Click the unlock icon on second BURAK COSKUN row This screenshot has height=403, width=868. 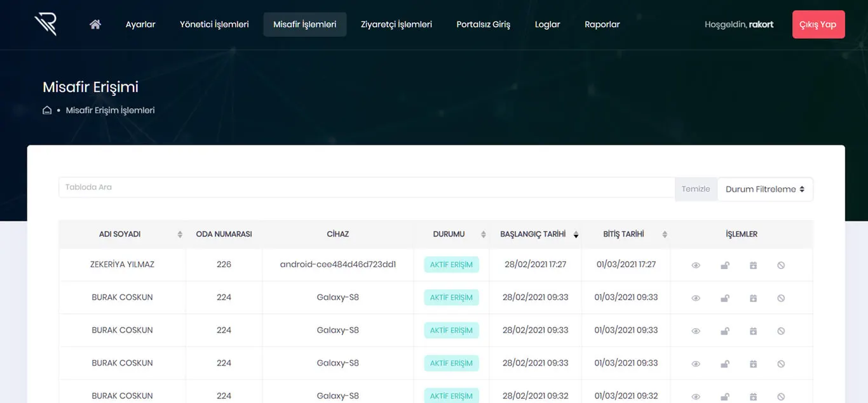[725, 330]
